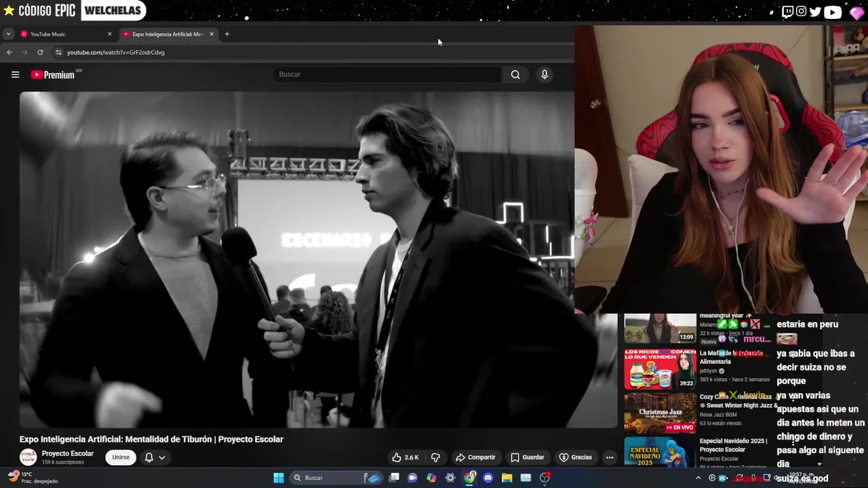Image resolution: width=868 pixels, height=488 pixels.
Task: Open Christmas Jazz EN VIVO thumbnail
Action: coord(660,413)
